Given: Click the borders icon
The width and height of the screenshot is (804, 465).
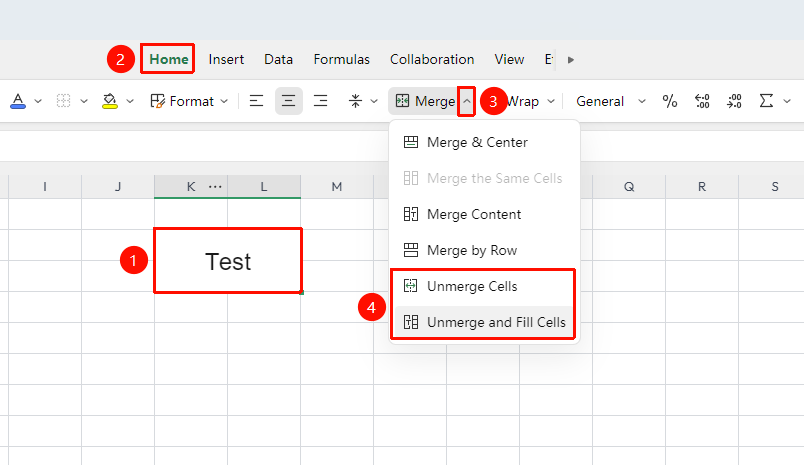Looking at the screenshot, I should tap(63, 101).
